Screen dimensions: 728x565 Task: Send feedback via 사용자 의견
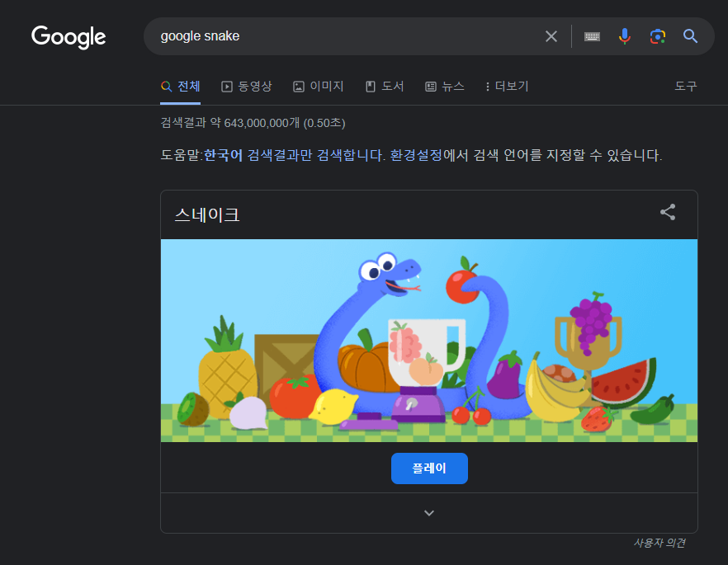659,543
